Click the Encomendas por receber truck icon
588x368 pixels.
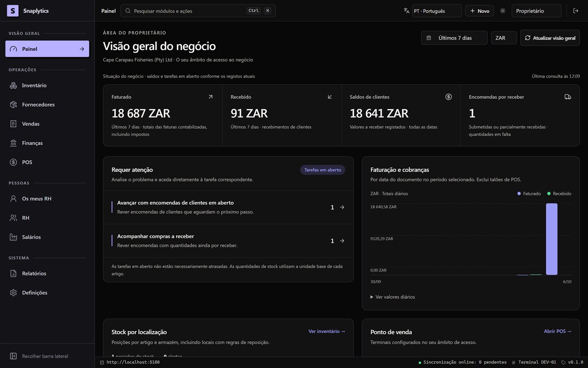(568, 97)
